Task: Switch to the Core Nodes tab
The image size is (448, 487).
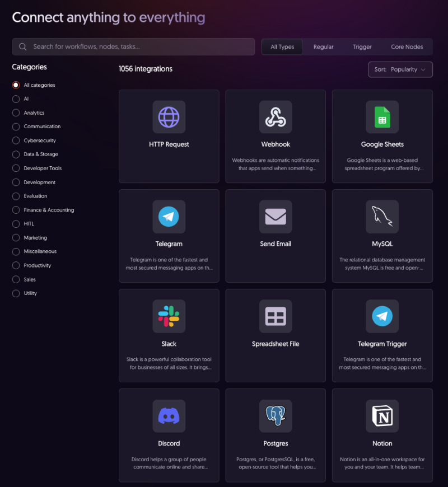Action: tap(407, 47)
